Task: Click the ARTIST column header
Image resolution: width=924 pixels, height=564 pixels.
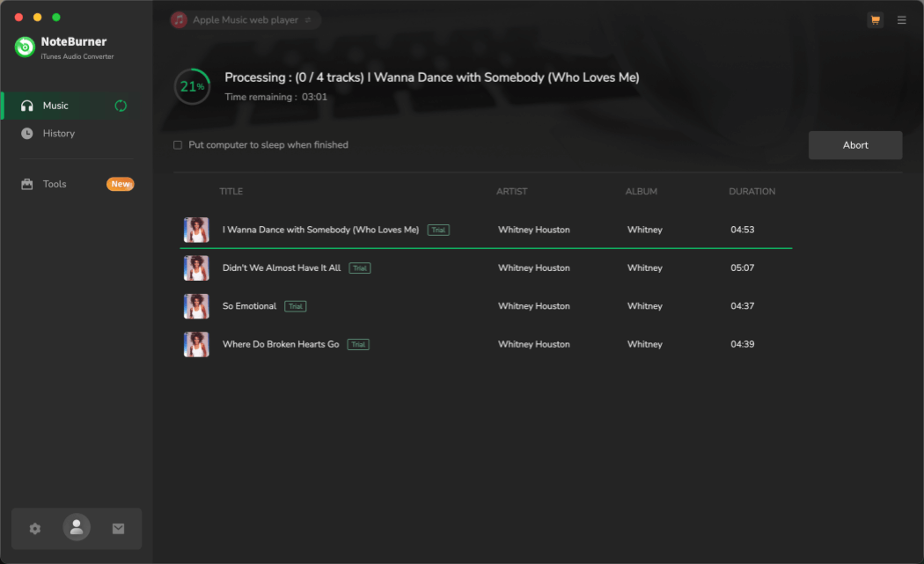Action: (511, 191)
